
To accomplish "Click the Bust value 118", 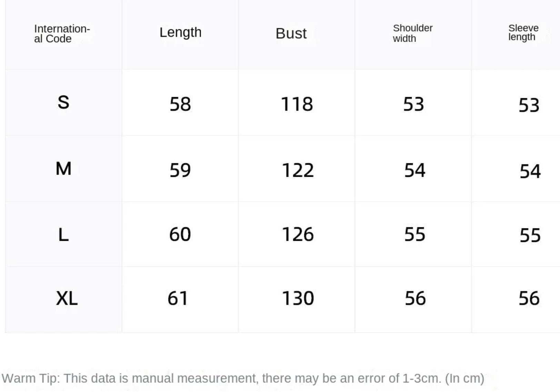I will point(297,104).
